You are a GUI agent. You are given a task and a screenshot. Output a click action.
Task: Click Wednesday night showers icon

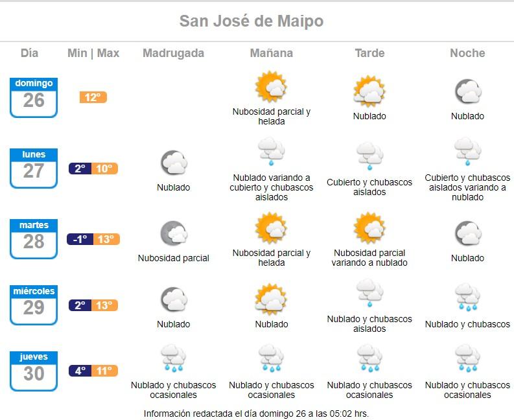click(467, 297)
